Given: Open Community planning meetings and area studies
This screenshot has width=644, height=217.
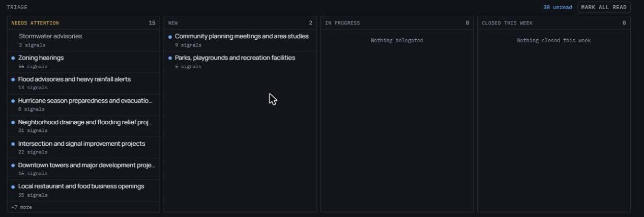Looking at the screenshot, I should 240,40.
